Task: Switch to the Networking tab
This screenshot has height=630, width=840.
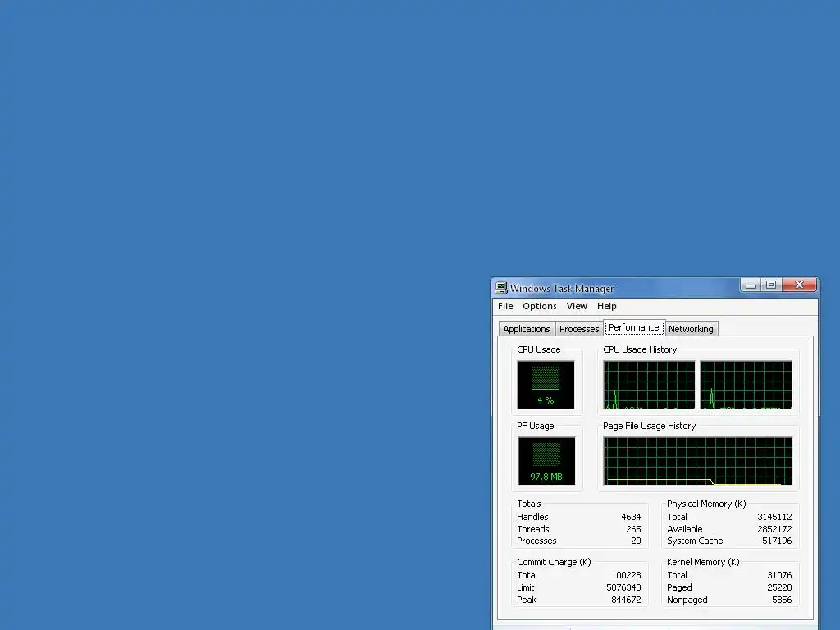Action: [691, 329]
